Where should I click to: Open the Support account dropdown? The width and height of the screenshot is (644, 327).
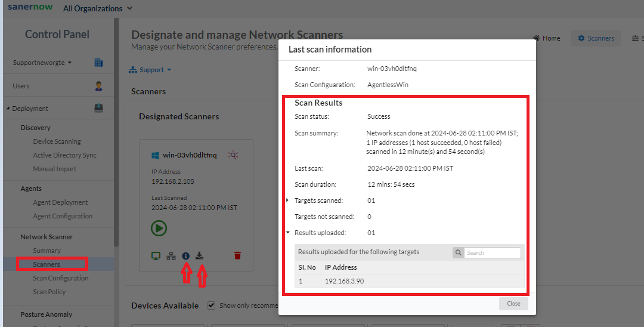[x=150, y=70]
